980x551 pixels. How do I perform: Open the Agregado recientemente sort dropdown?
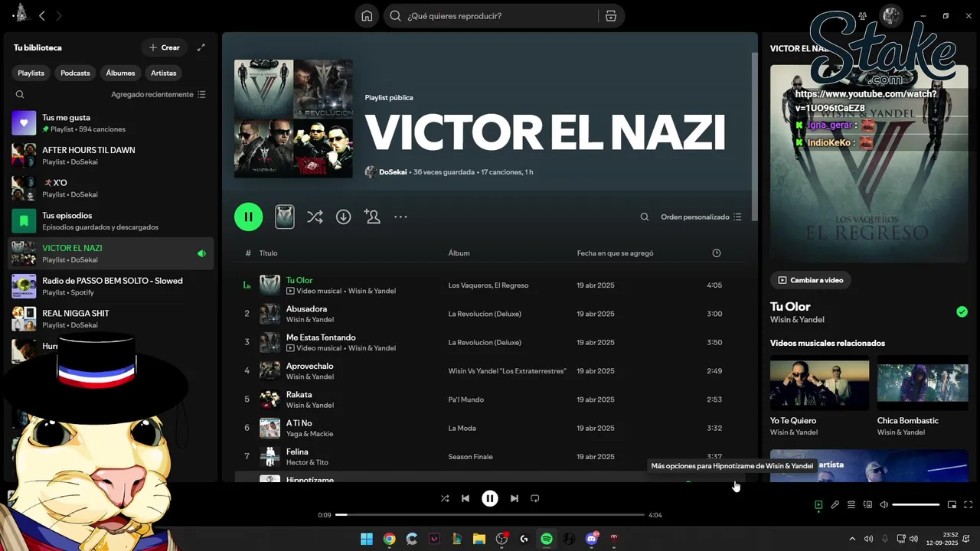(158, 95)
